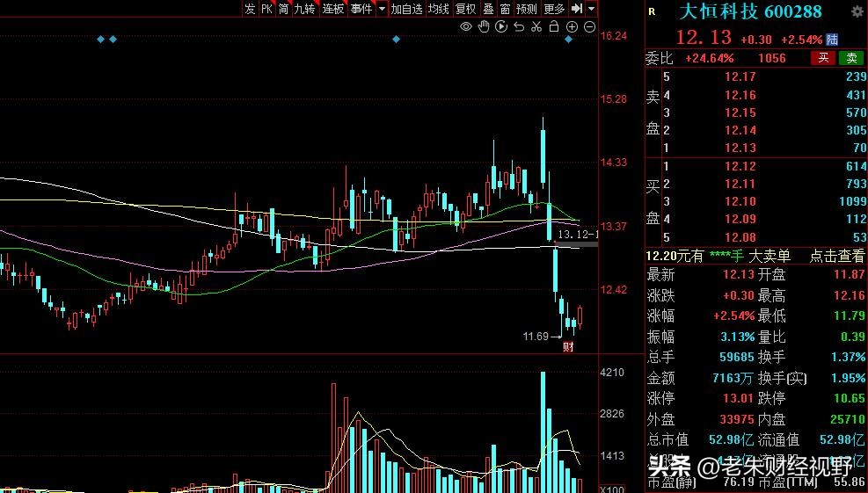Open the PK comparison tool

pyautogui.click(x=266, y=8)
